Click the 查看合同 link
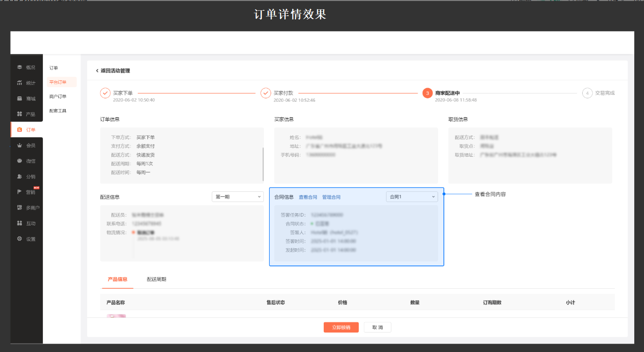The image size is (644, 352). click(308, 197)
